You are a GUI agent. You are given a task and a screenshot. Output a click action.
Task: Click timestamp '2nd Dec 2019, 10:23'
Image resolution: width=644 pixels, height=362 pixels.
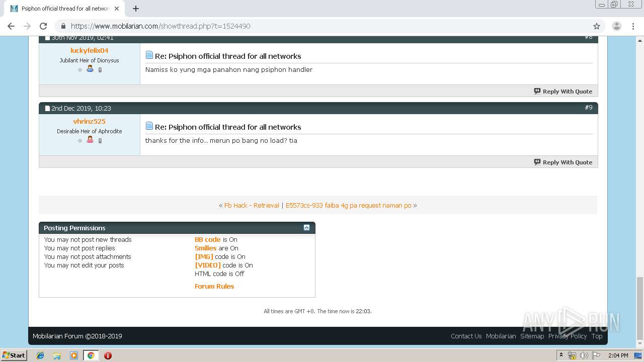pyautogui.click(x=81, y=108)
